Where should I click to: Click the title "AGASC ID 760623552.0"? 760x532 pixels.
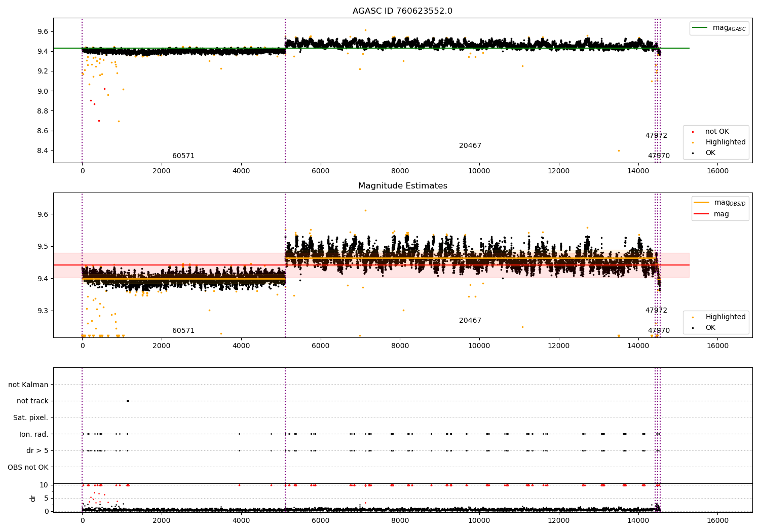[x=402, y=11]
